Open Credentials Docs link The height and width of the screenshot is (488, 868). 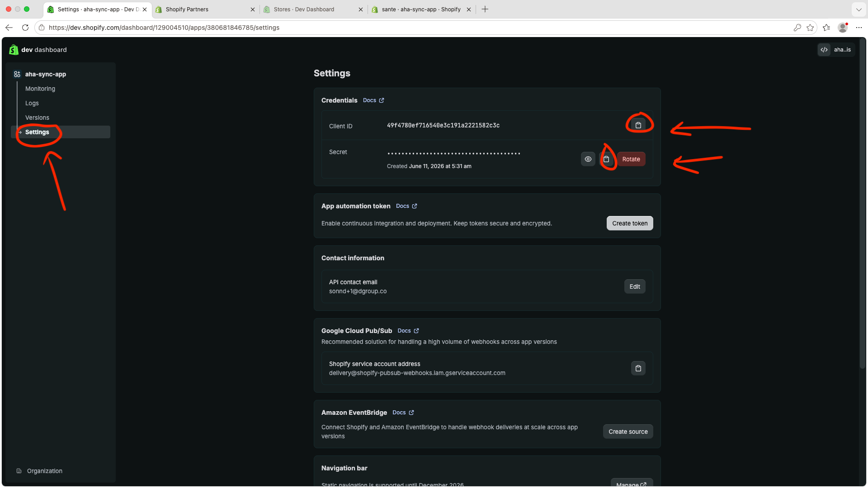(373, 100)
